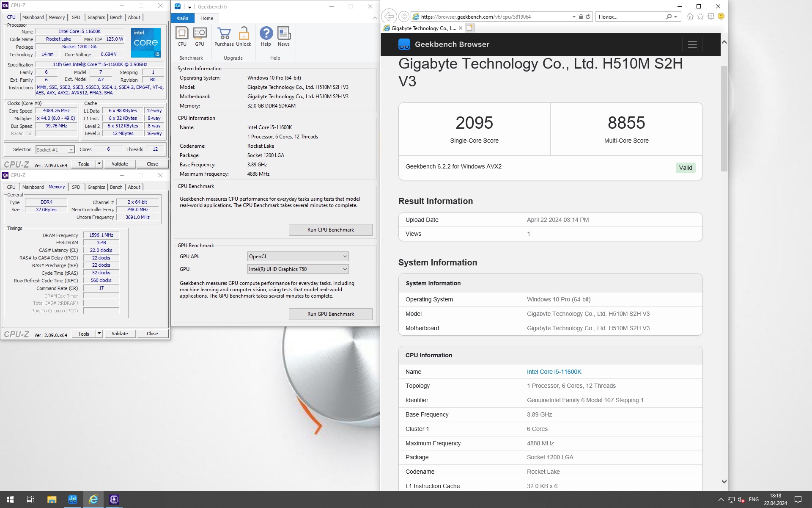
Task: Open Tools dropdown arrow in top CPU-Z
Action: point(99,164)
